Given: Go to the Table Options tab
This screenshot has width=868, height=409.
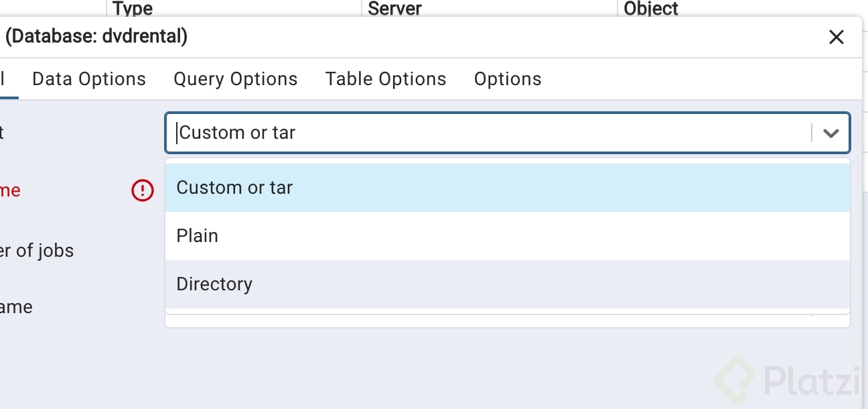Looking at the screenshot, I should 386,79.
